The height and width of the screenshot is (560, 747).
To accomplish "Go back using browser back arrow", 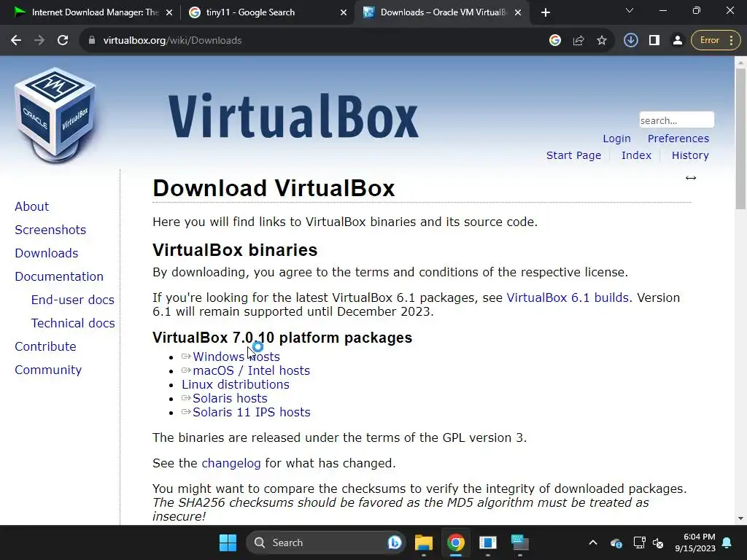I will coord(16,41).
